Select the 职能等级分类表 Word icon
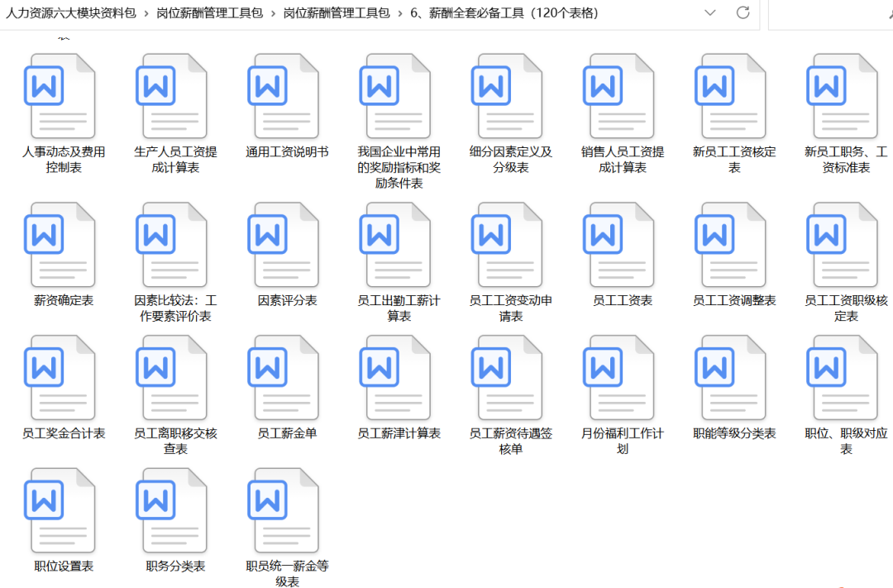Viewport: 893px width, 588px height. (x=730, y=377)
